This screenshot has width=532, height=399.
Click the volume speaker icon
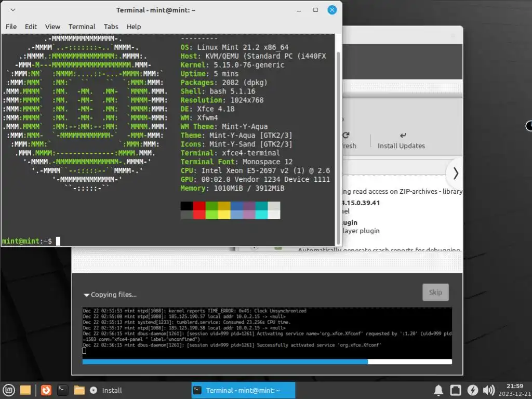488,390
